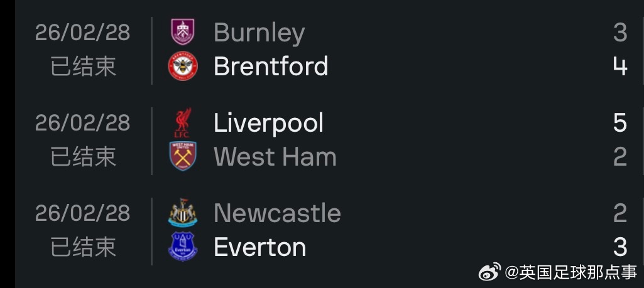Click Liverpool's score of 5
The image size is (644, 288).
[620, 123]
